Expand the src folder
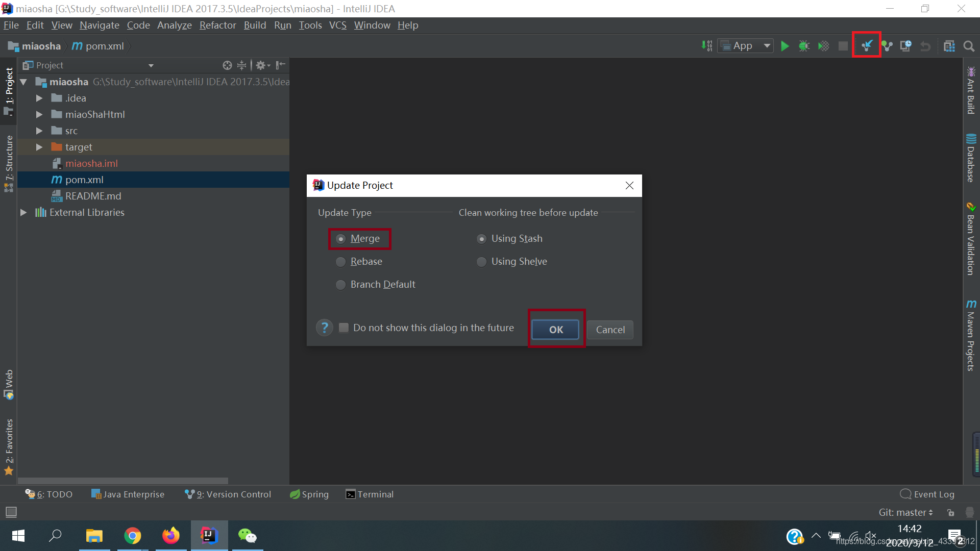This screenshot has width=980, height=551. (39, 131)
